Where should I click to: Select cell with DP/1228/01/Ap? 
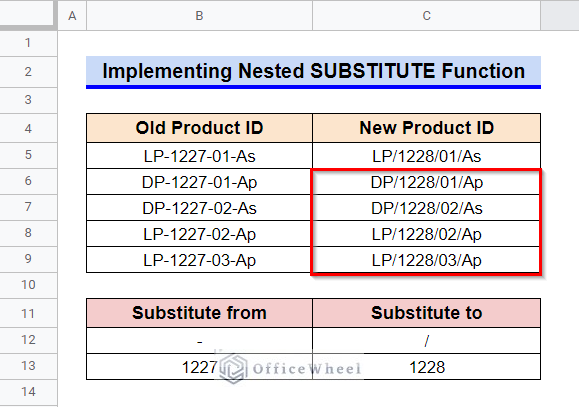tap(426, 182)
